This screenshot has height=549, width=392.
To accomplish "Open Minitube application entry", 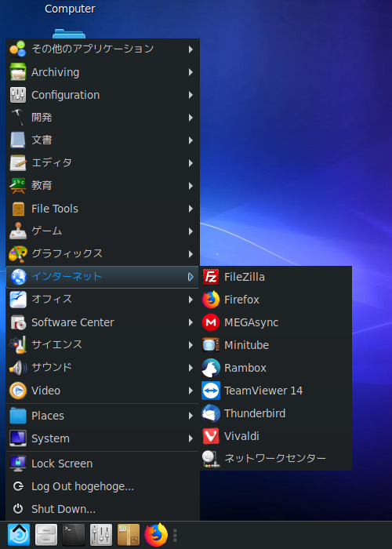I will coord(275,345).
